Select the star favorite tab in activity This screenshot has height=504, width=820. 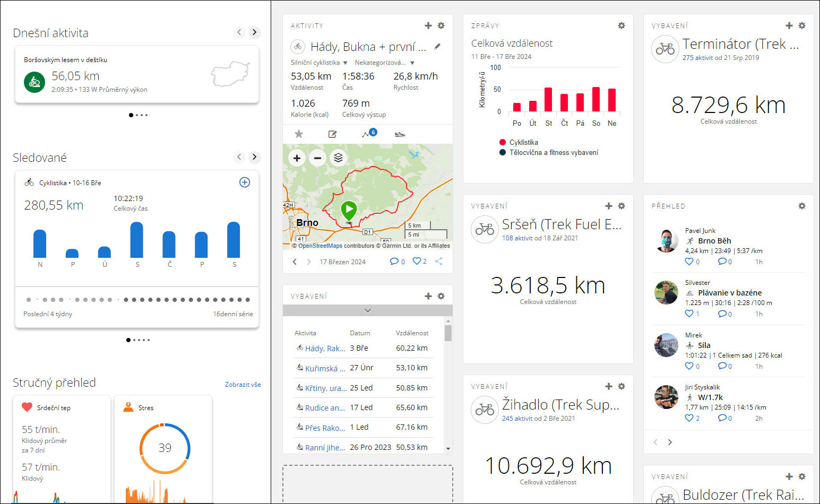299,134
